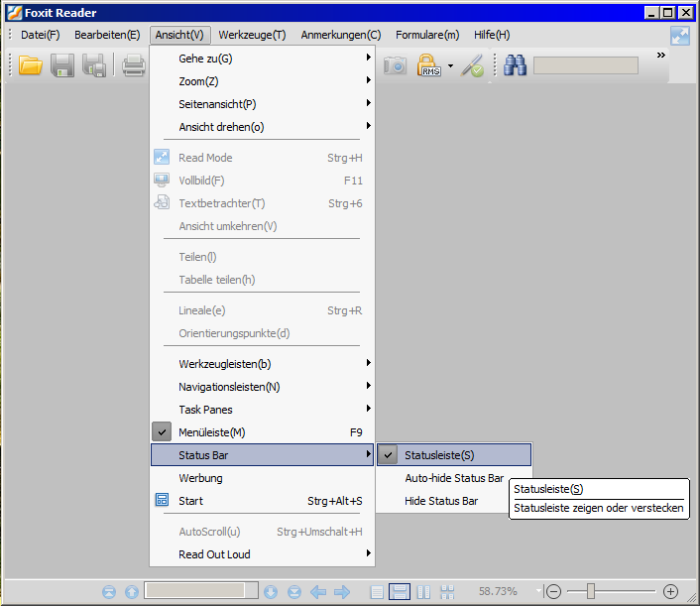700x606 pixels.
Task: Click next view right arrow icon
Action: (x=342, y=592)
